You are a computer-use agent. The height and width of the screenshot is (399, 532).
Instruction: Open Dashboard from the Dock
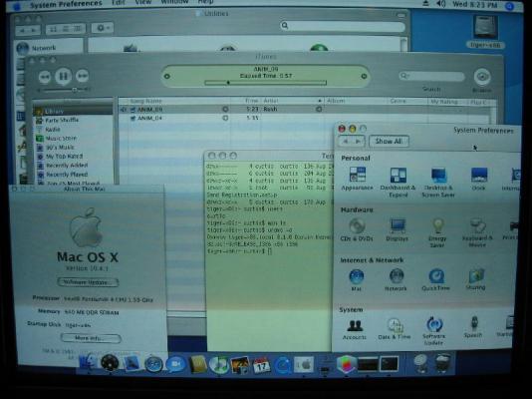point(110,364)
